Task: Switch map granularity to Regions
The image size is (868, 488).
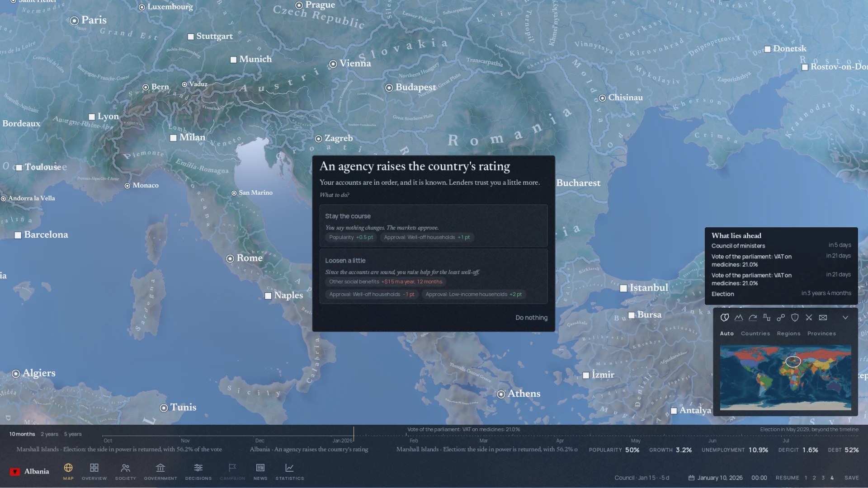Action: tap(788, 333)
